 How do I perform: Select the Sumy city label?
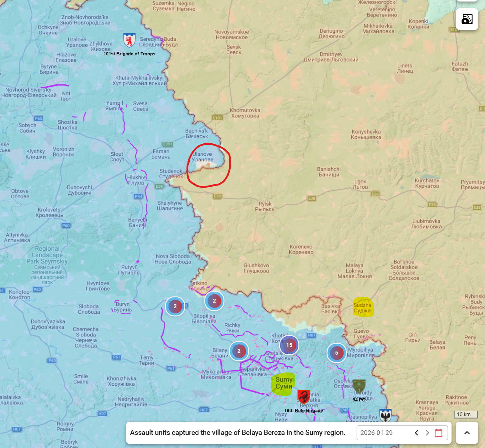pos(284,383)
